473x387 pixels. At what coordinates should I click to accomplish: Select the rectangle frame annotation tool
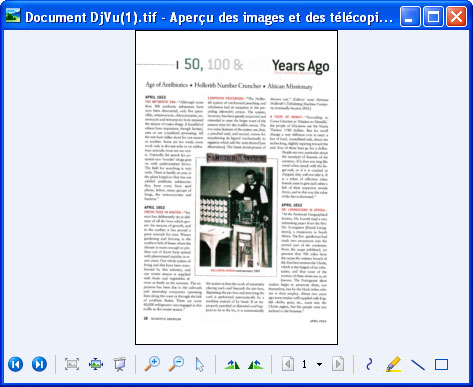[x=441, y=364]
